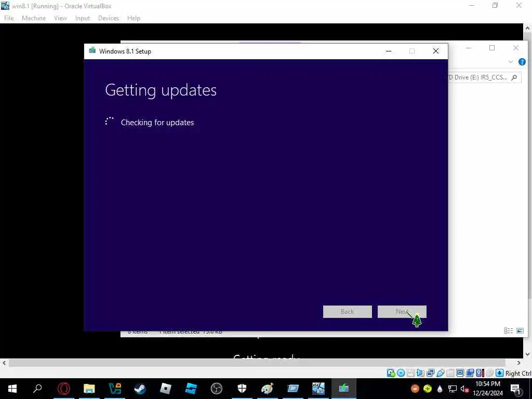The height and width of the screenshot is (399, 532).
Task: Open the View menu
Action: (60, 18)
